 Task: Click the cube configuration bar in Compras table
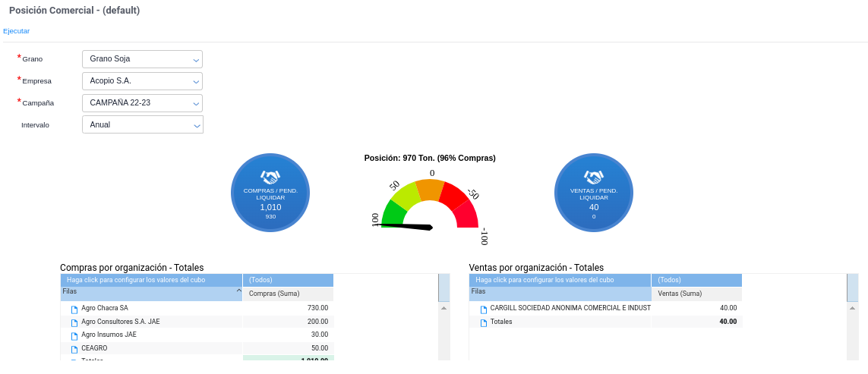point(151,280)
